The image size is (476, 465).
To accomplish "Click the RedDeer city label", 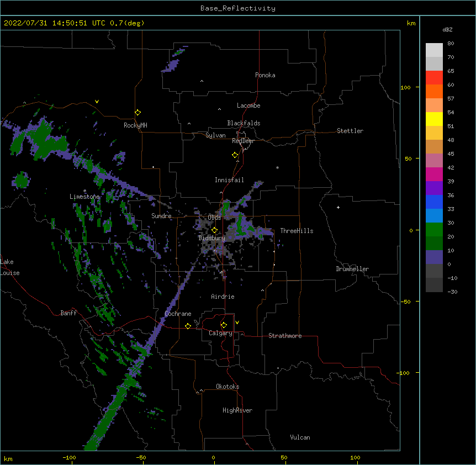I will click(x=243, y=141).
